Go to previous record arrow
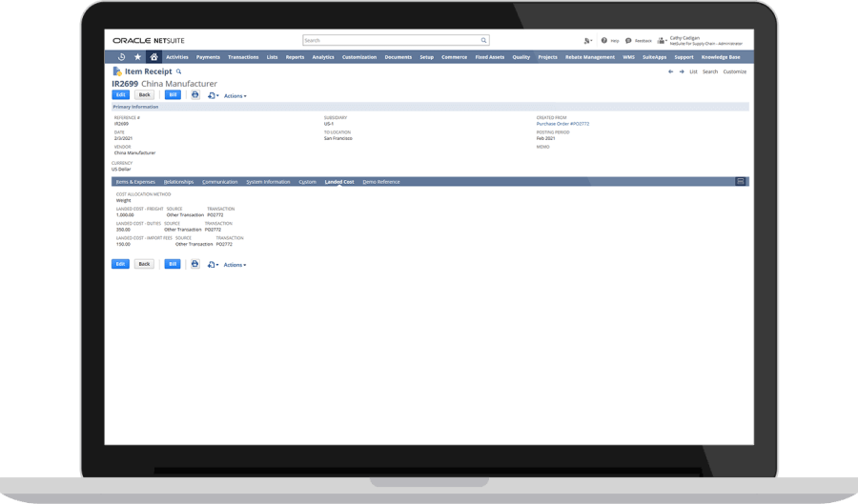The image size is (858, 504). 670,71
